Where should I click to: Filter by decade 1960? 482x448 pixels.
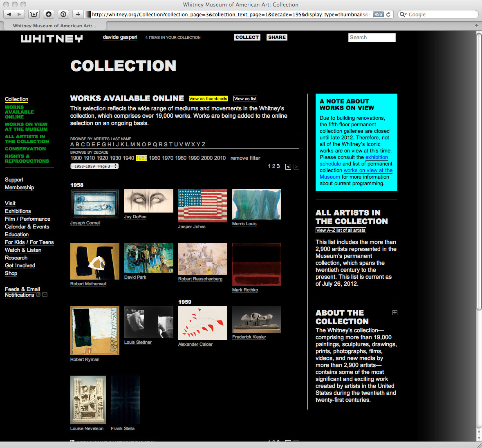point(155,158)
